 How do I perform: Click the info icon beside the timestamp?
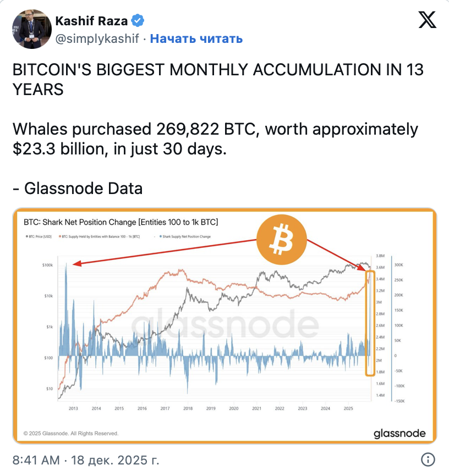click(x=428, y=460)
